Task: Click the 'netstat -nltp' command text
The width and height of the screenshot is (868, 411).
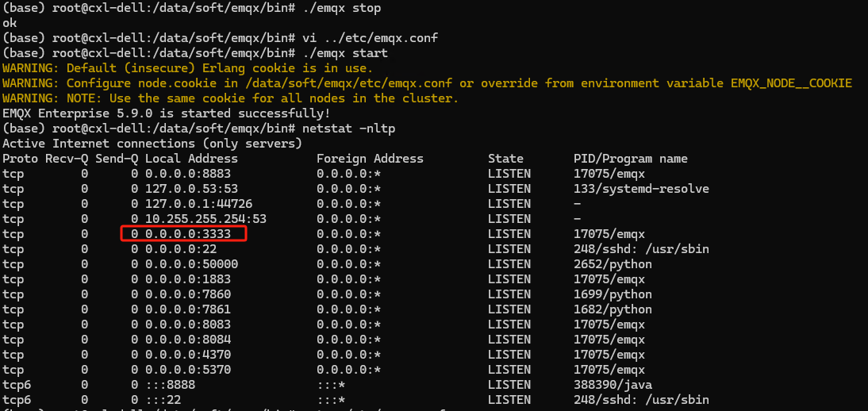Action: [x=349, y=129]
